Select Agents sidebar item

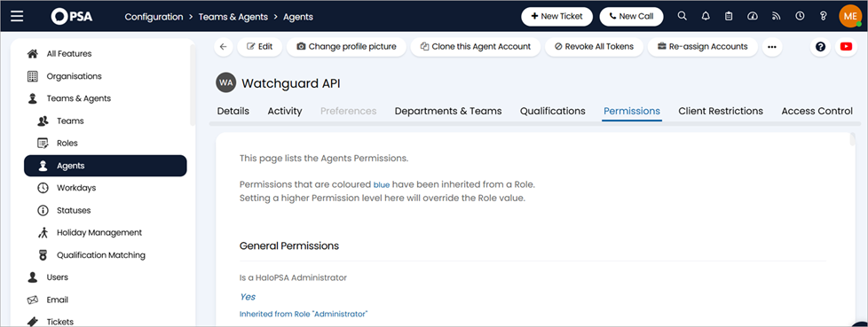coord(106,166)
